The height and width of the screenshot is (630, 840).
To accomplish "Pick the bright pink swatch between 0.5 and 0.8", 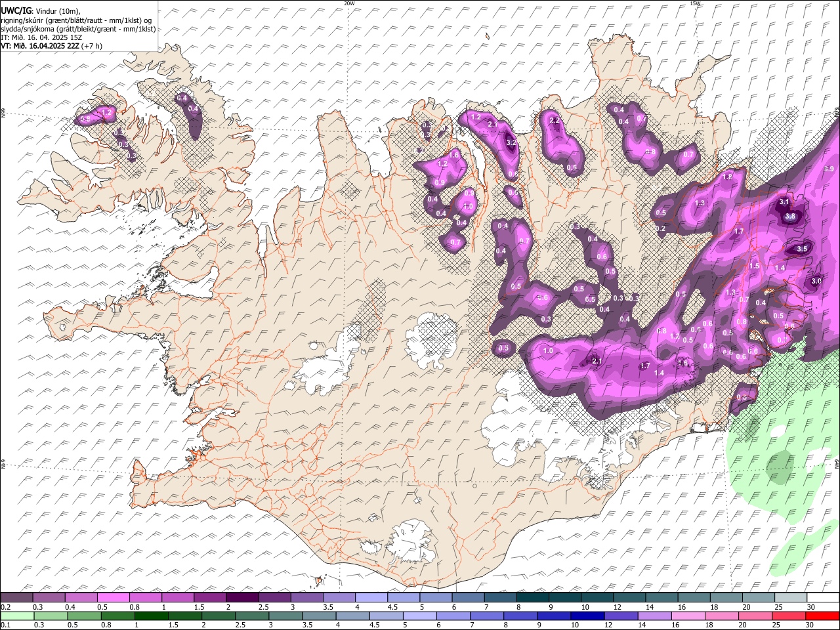I will (x=113, y=598).
